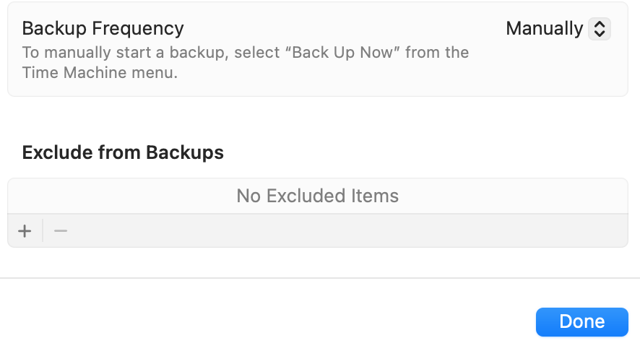Click the divider between plus and minus buttons
The width and height of the screenshot is (640, 364).
(x=43, y=231)
